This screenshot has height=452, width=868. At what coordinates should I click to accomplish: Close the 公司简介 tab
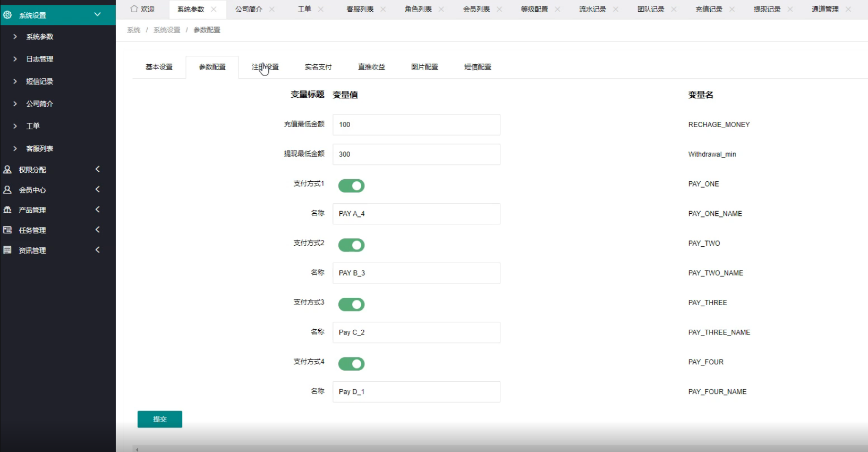(272, 9)
